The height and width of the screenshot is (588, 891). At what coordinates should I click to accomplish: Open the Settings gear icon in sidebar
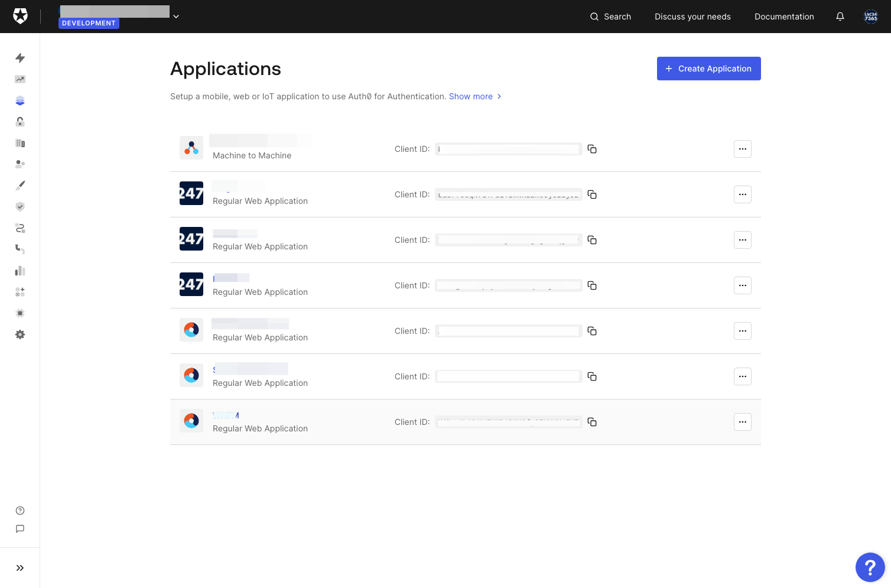[x=20, y=334]
